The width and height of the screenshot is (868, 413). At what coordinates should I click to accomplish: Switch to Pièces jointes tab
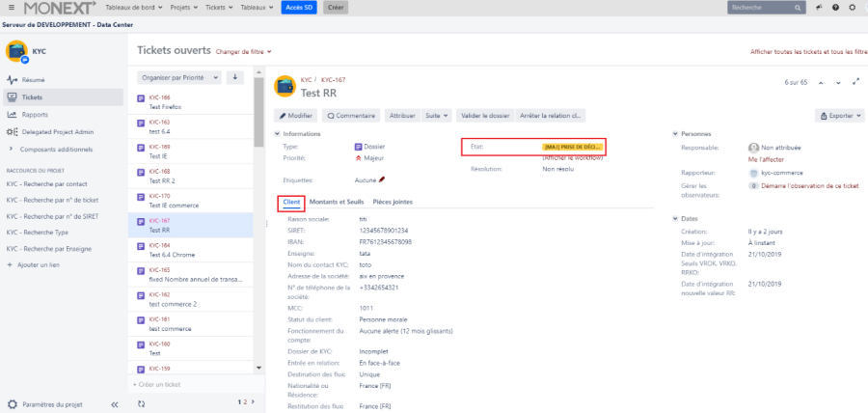[x=393, y=202]
